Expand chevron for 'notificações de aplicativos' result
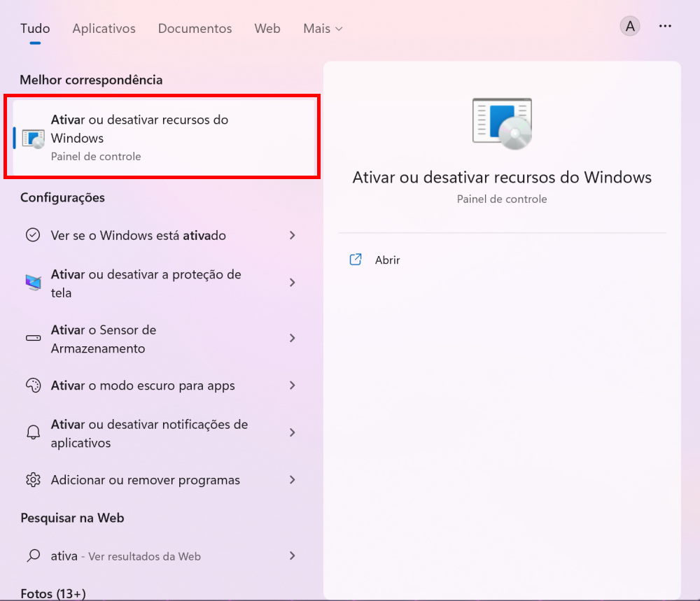This screenshot has height=601, width=700. 293,432
